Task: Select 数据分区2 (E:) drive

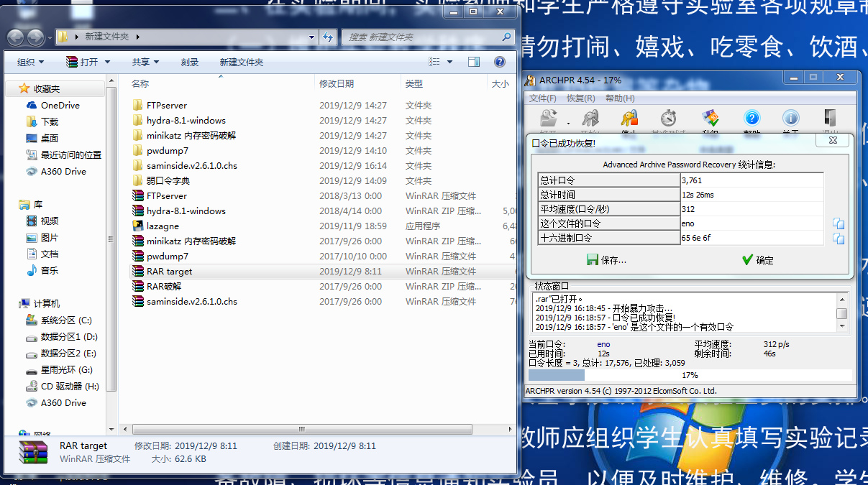Action: point(69,353)
